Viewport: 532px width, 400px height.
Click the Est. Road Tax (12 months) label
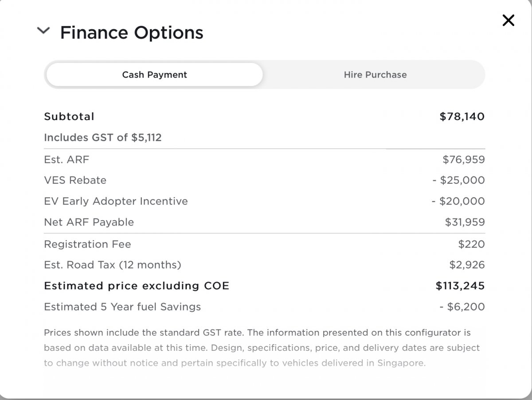point(113,265)
